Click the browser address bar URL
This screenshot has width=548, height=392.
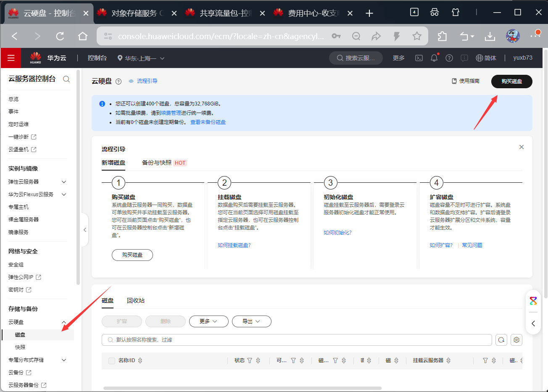221,36
